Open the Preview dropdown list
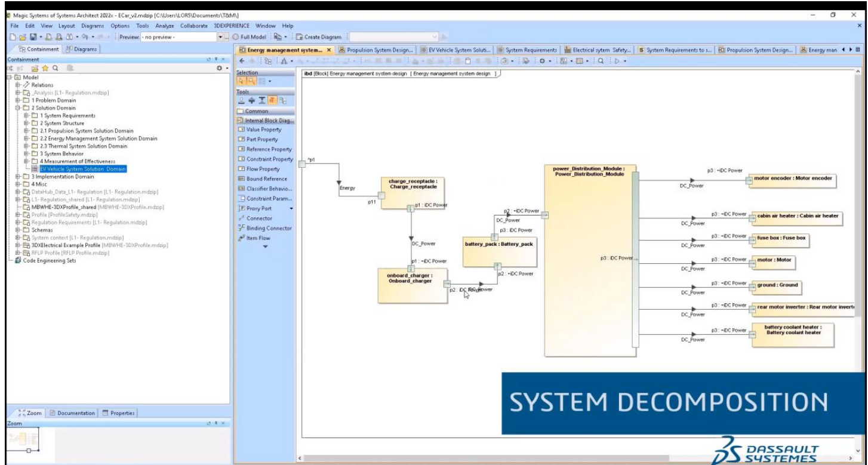The image size is (868, 465). pyautogui.click(x=220, y=38)
